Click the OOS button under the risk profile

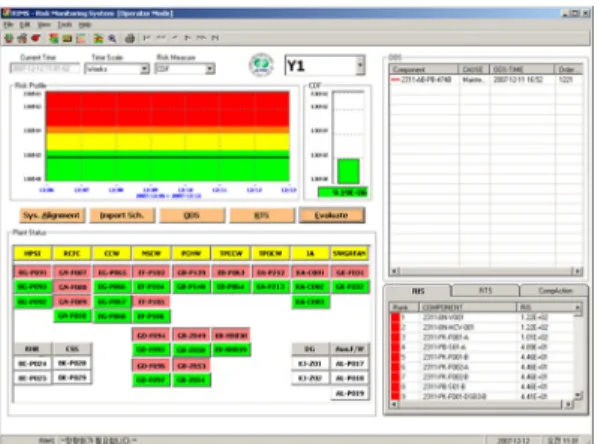click(x=191, y=216)
